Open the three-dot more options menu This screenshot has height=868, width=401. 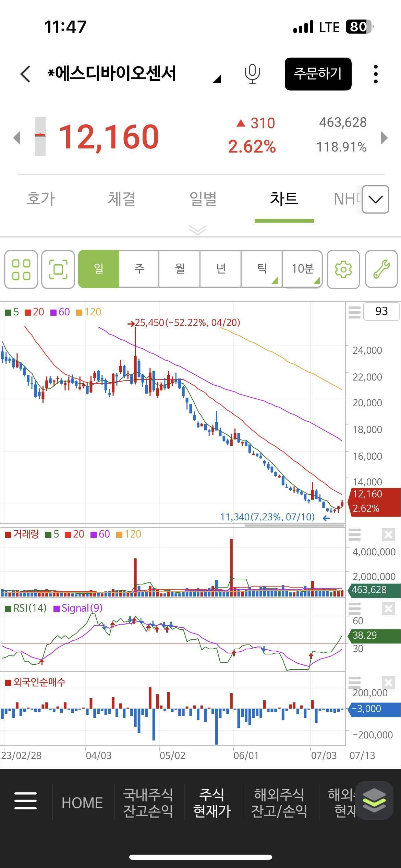(x=376, y=74)
